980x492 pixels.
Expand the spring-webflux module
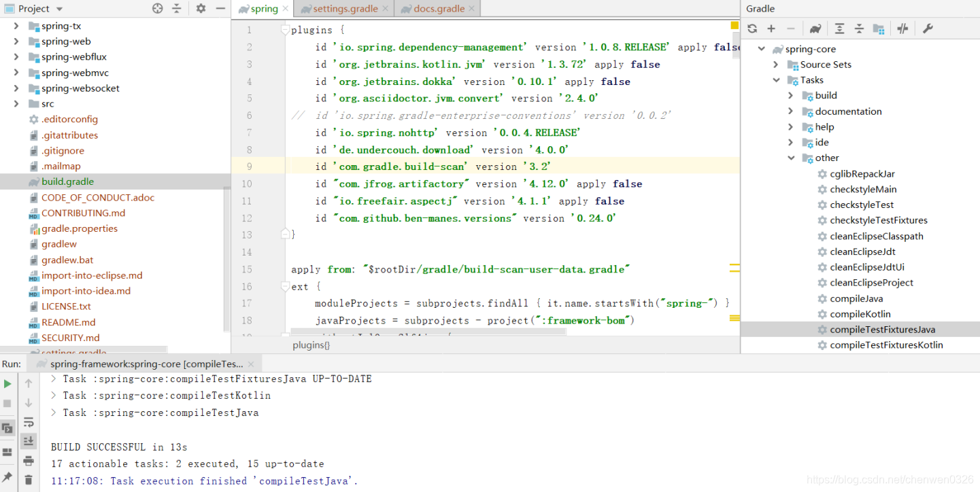coord(17,57)
